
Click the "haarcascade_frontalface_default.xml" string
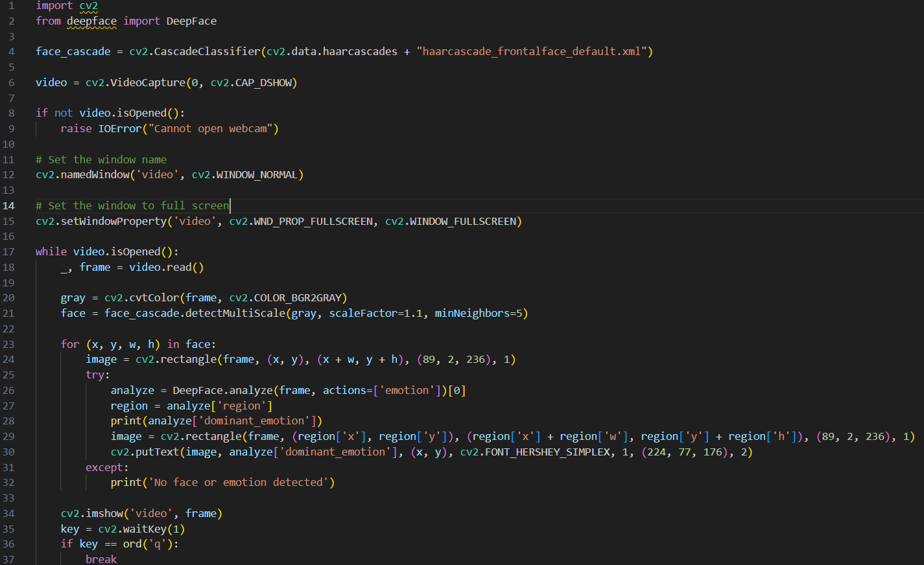pos(532,51)
